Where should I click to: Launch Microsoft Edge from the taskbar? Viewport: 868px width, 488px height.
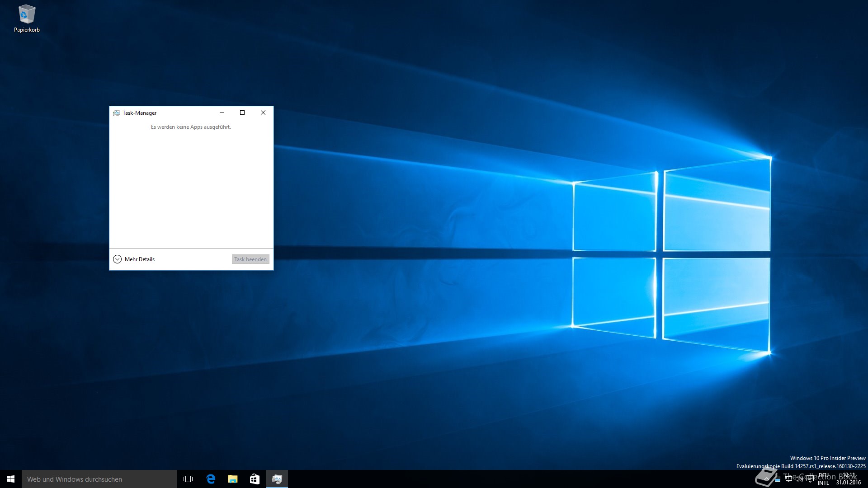pyautogui.click(x=211, y=479)
